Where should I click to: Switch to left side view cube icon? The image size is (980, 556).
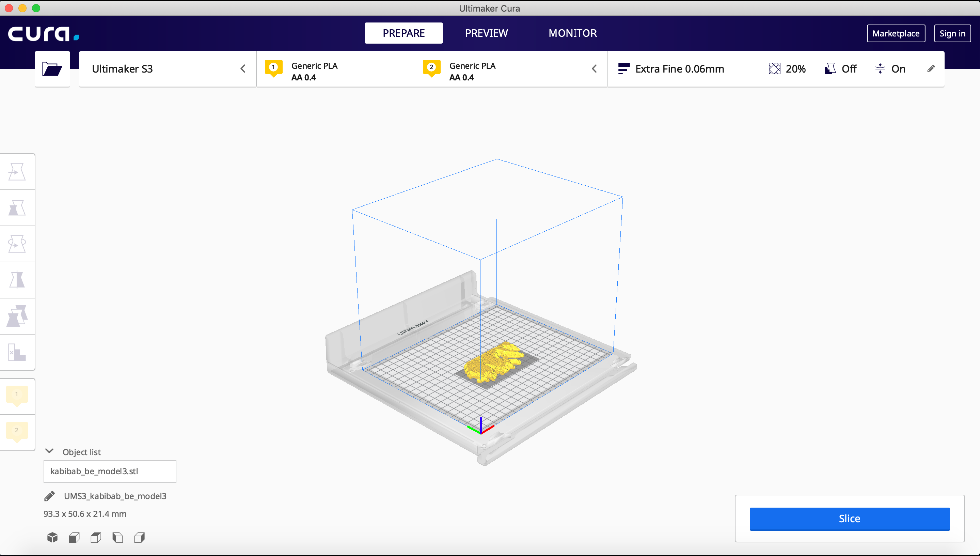[x=117, y=538]
